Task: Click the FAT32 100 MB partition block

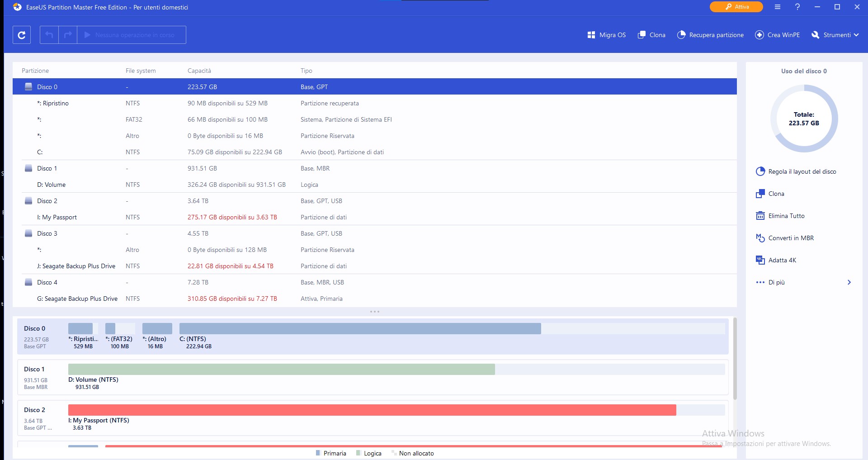Action: pyautogui.click(x=120, y=328)
